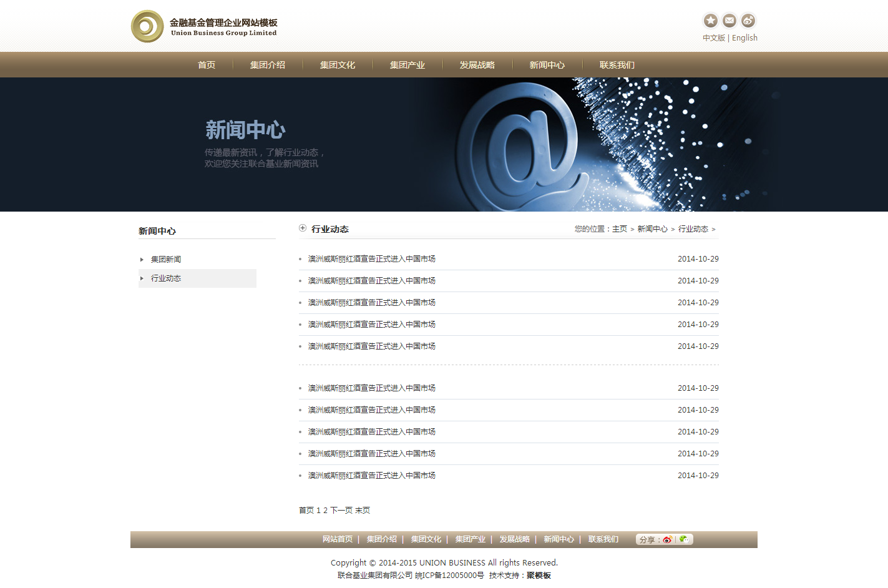The width and height of the screenshot is (888, 588).
Task: Switch language to English
Action: [744, 38]
